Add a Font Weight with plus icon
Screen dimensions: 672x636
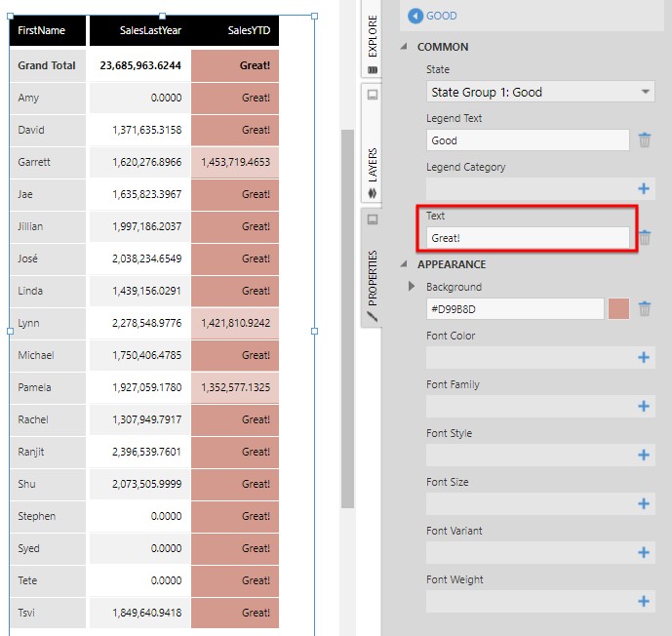[x=644, y=602]
